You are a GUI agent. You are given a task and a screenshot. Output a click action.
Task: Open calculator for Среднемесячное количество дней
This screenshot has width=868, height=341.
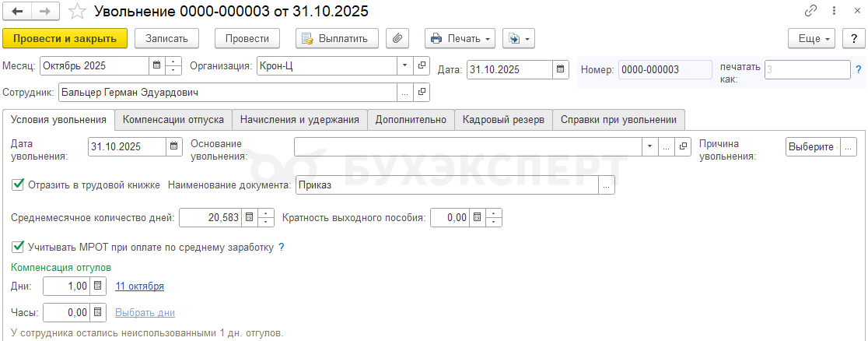pyautogui.click(x=250, y=218)
